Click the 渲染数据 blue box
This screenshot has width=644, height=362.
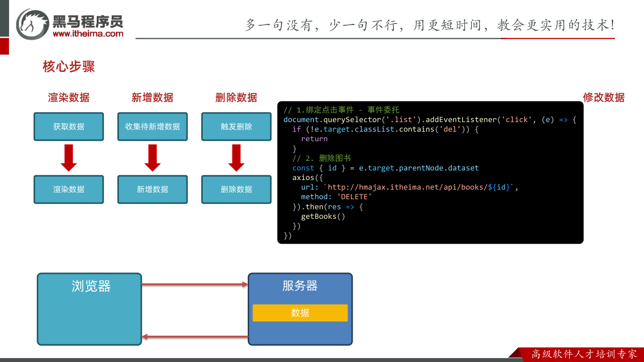[x=69, y=190]
